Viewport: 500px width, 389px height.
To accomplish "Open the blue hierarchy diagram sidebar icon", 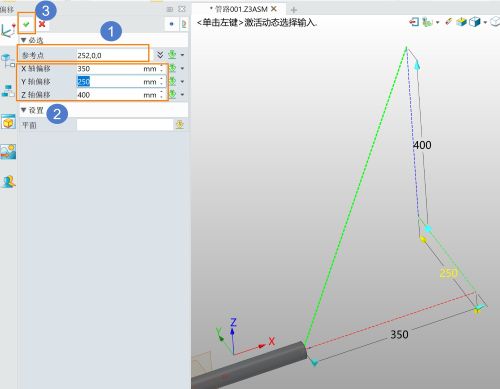I will tap(8, 91).
